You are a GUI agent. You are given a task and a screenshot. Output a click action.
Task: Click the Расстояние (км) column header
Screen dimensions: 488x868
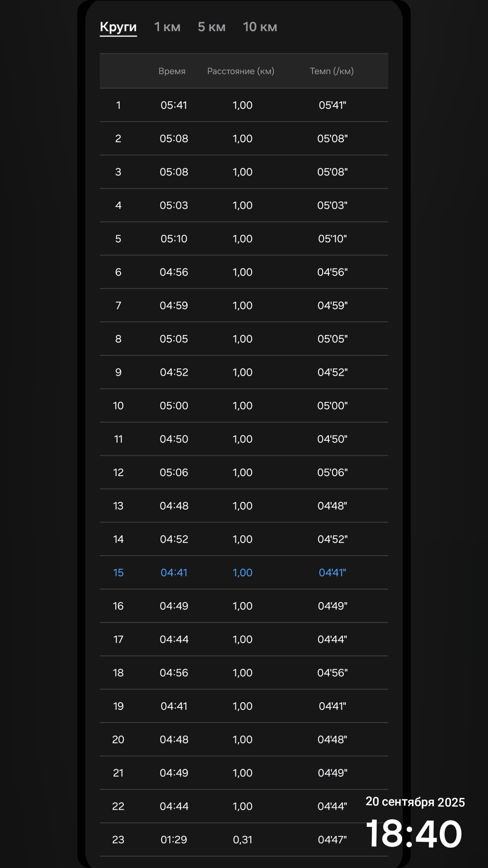point(241,71)
